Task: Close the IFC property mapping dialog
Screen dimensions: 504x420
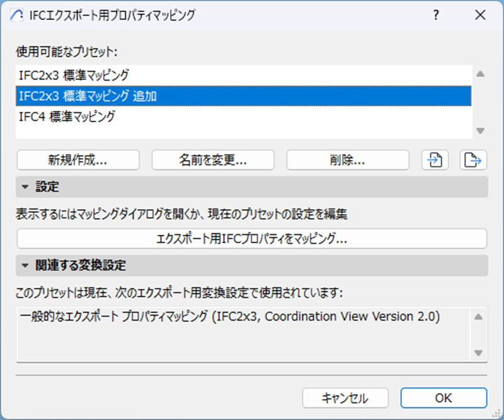Action: coord(480,14)
